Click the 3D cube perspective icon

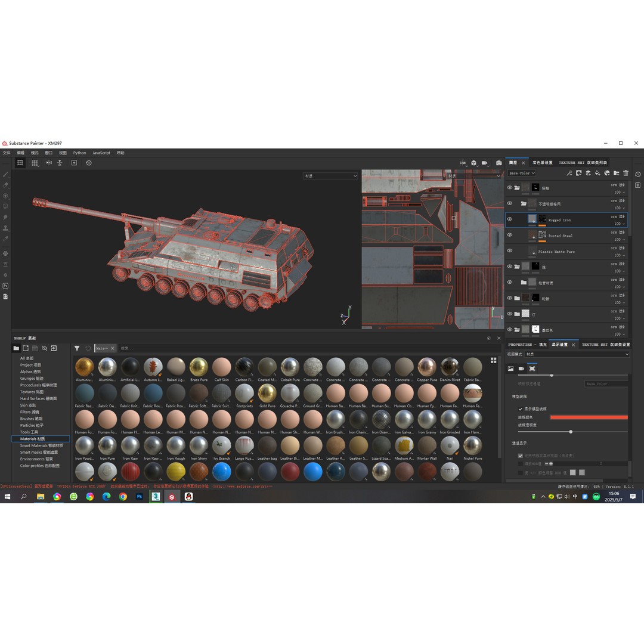[474, 163]
